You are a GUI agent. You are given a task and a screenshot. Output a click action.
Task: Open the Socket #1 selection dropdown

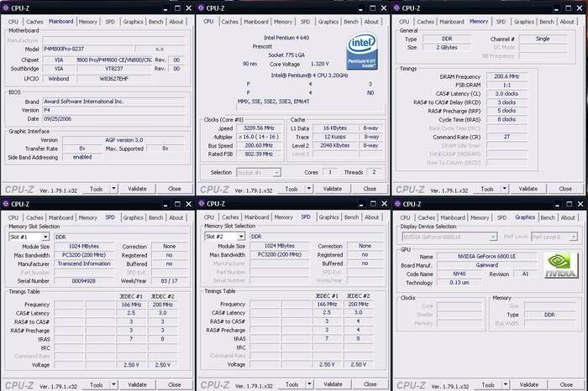point(276,173)
